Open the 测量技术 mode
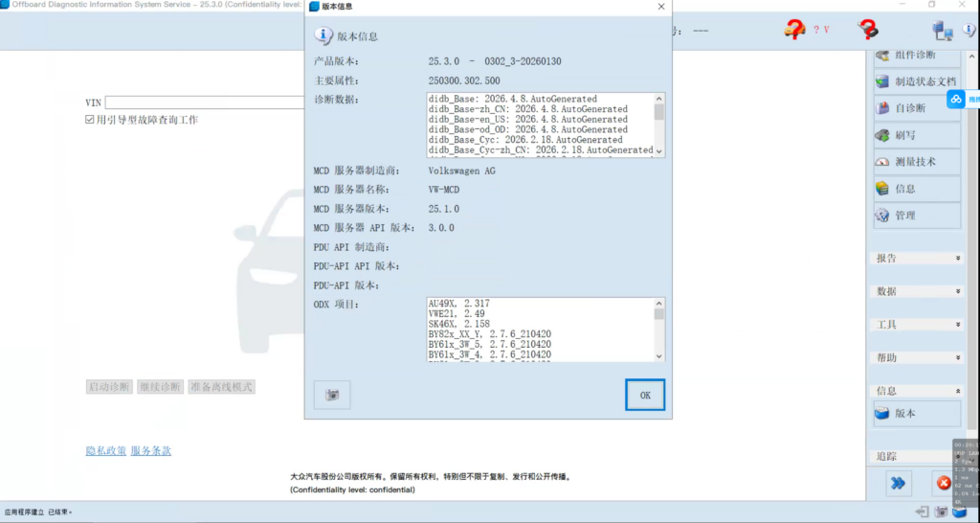Image resolution: width=980 pixels, height=523 pixels. [x=917, y=162]
